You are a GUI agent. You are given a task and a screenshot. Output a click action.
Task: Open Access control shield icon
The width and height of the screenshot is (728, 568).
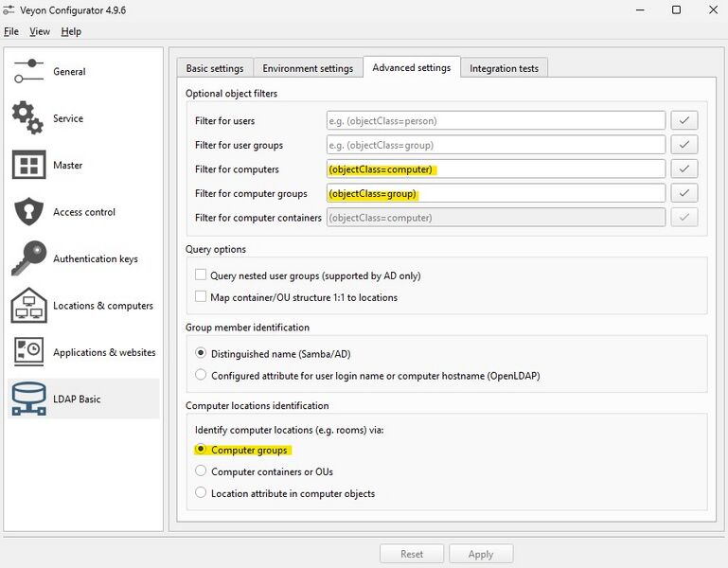click(28, 212)
